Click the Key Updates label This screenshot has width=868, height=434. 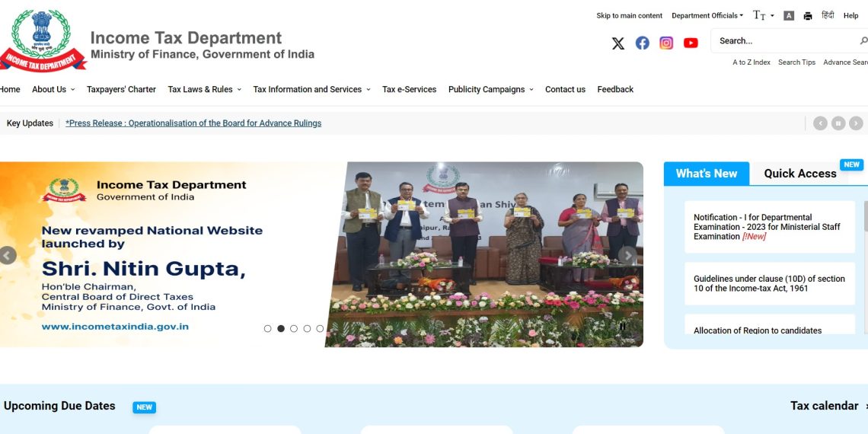pyautogui.click(x=30, y=123)
